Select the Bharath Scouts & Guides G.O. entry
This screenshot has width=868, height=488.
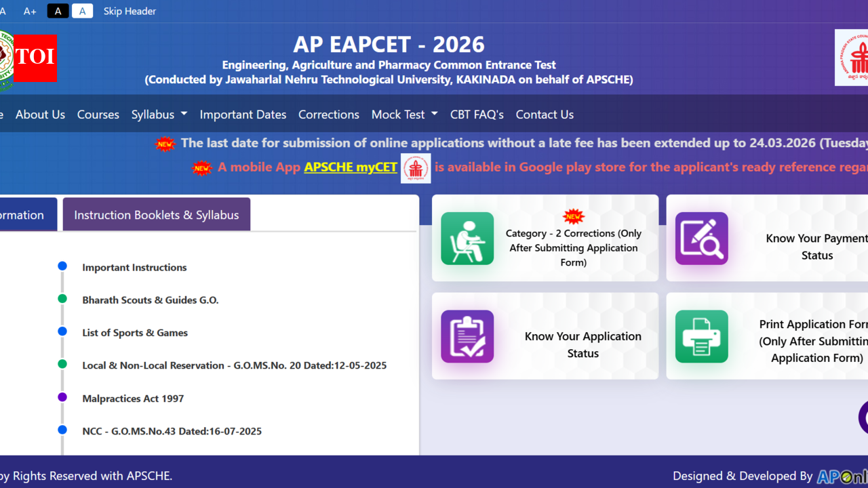coord(150,300)
